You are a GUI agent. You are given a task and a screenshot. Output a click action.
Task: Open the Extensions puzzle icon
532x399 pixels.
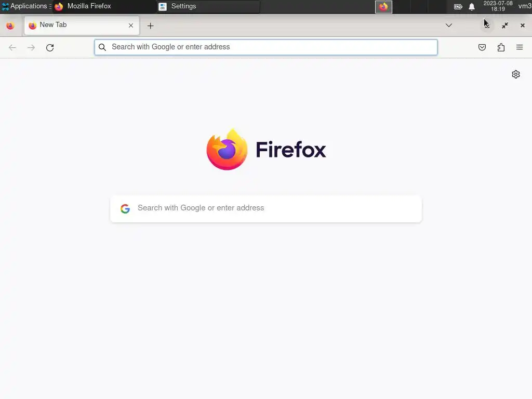[501, 47]
